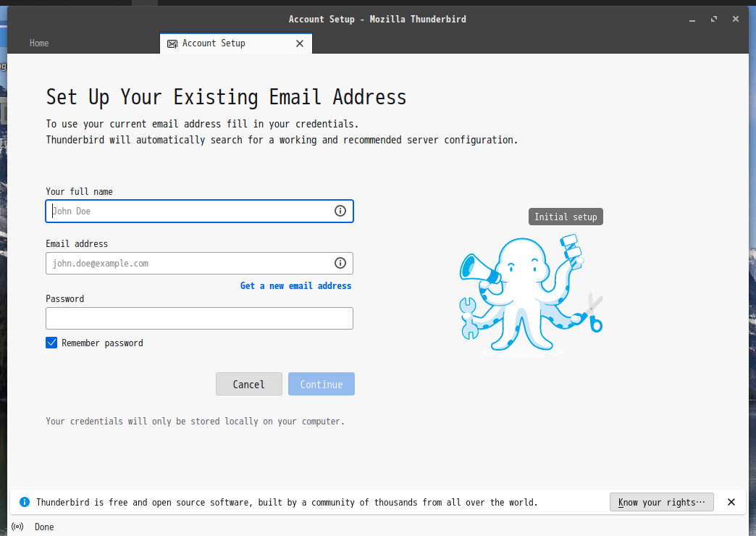Viewport: 756px width, 536px height.
Task: Click the Know your rights button
Action: click(662, 502)
